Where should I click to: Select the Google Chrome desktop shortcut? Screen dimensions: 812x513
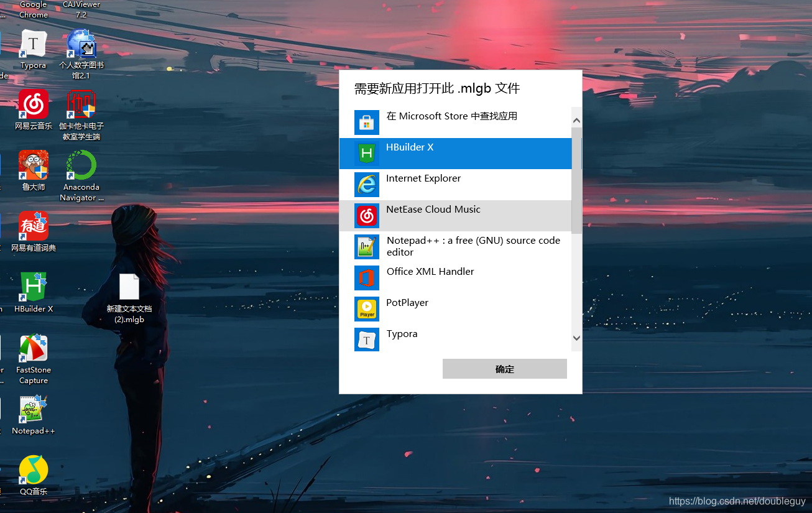point(34,9)
